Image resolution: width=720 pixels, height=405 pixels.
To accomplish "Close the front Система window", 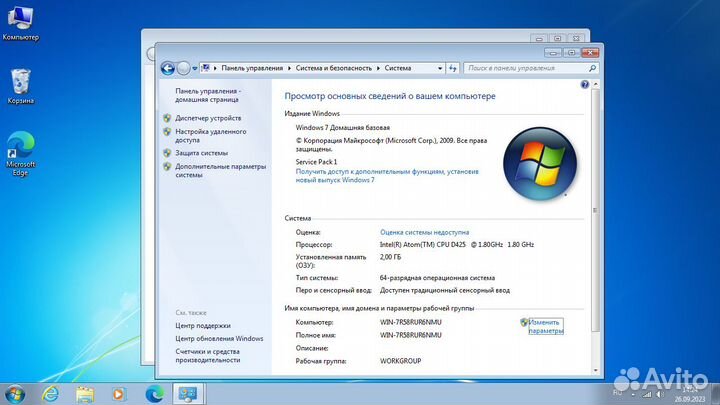I will (590, 53).
